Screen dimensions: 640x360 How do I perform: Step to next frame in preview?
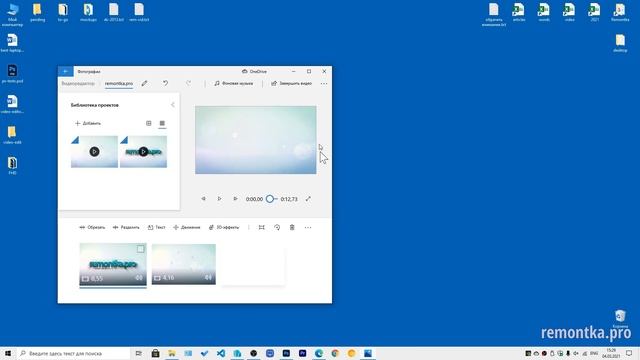[x=235, y=199]
